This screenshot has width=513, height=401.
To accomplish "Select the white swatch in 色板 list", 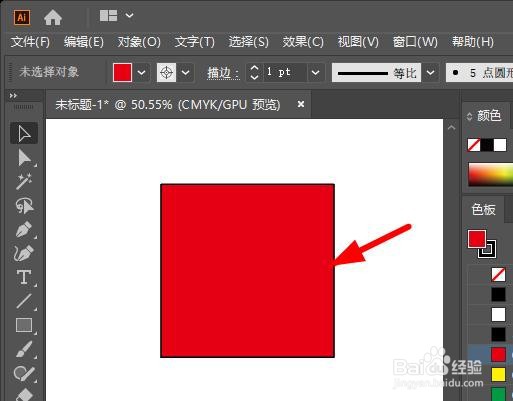I will [x=498, y=314].
